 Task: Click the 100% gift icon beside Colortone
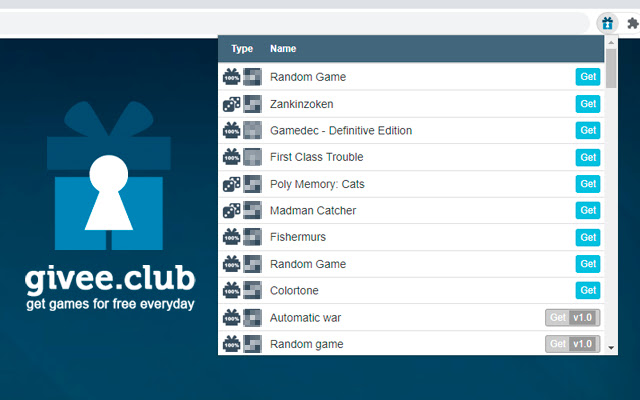pyautogui.click(x=231, y=290)
